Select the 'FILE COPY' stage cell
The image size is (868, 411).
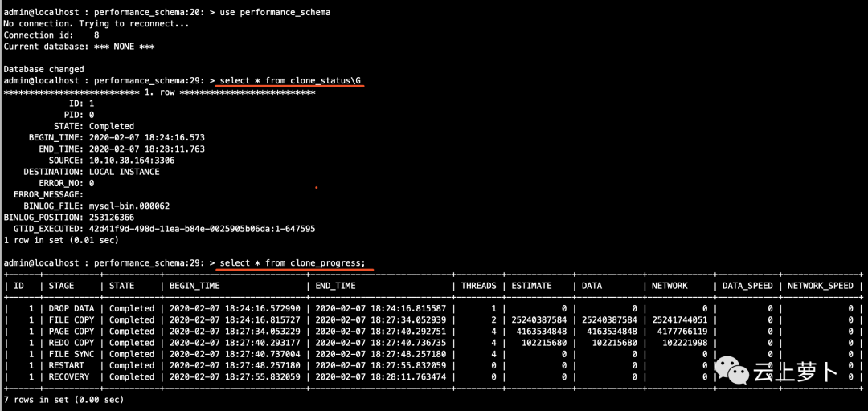[x=72, y=319]
